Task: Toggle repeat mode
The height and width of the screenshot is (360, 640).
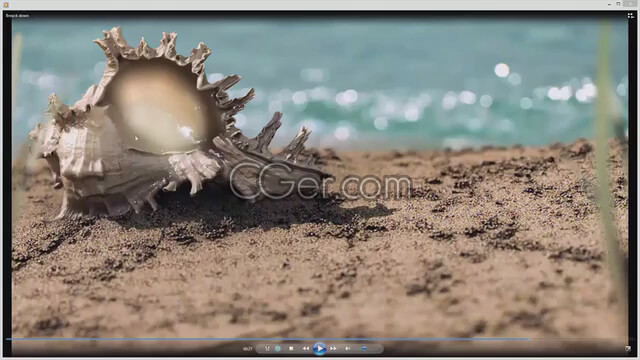Action: coord(278,349)
